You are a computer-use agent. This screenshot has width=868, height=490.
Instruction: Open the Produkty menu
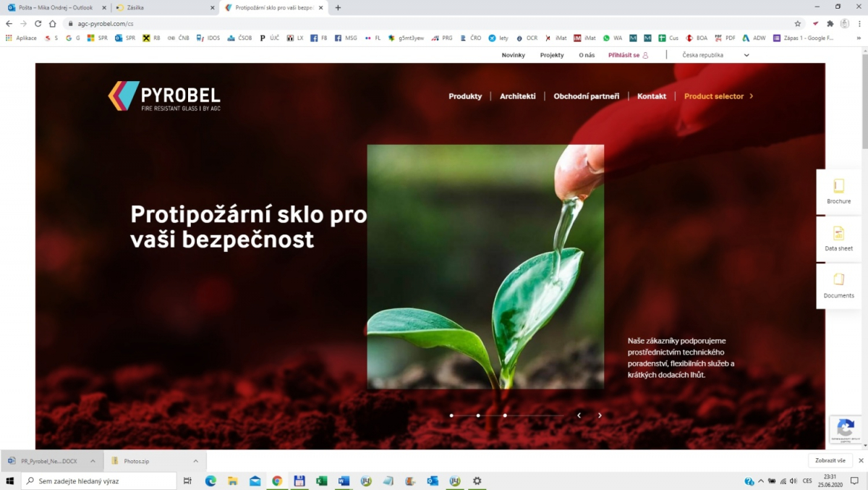[465, 96]
